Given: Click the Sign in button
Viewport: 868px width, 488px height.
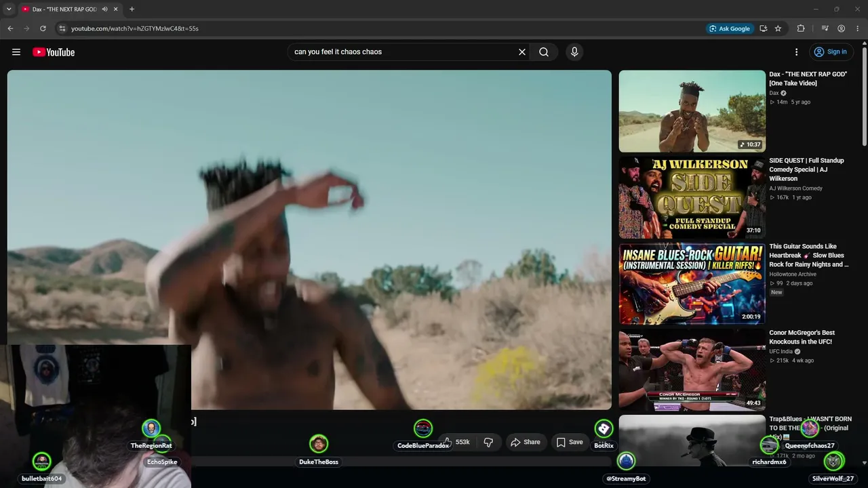Looking at the screenshot, I should (831, 52).
